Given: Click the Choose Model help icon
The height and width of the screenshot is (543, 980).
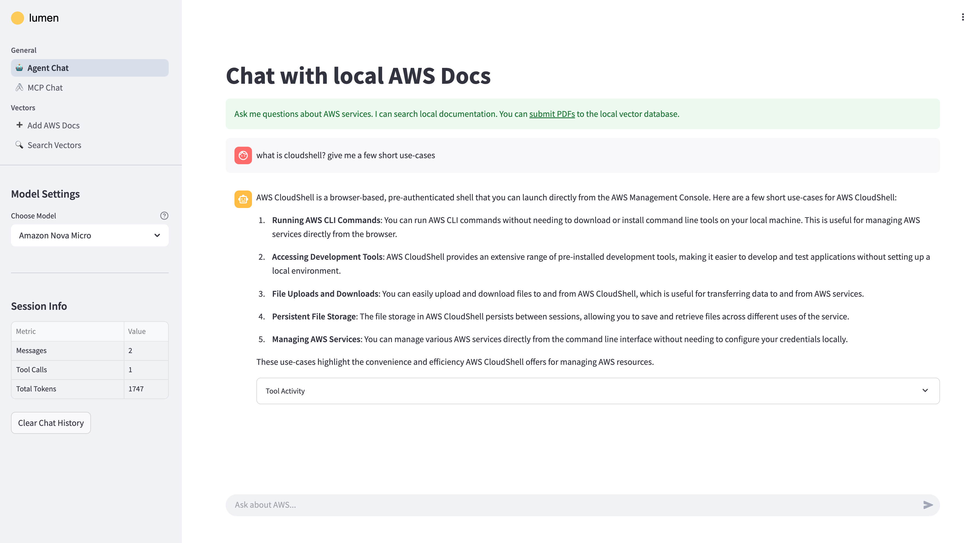Looking at the screenshot, I should click(164, 216).
